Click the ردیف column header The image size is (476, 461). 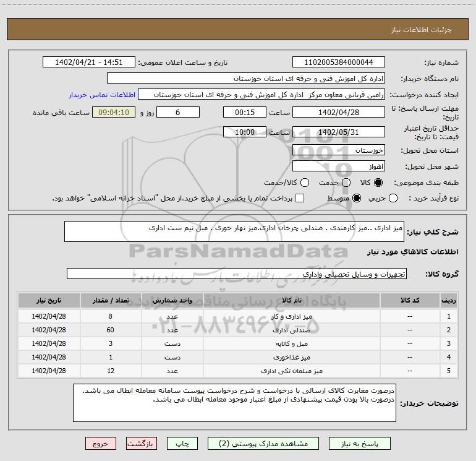point(449,301)
